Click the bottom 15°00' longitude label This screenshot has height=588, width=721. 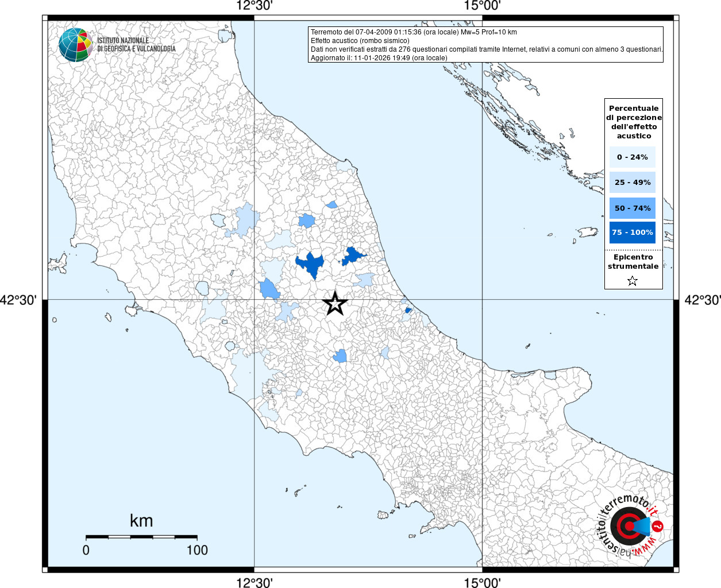point(483,583)
